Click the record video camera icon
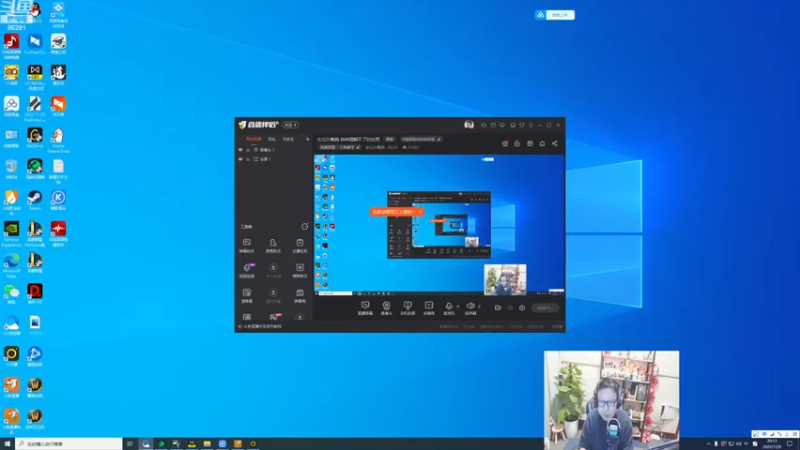Image resolution: width=800 pixels, height=450 pixels. coord(497,308)
